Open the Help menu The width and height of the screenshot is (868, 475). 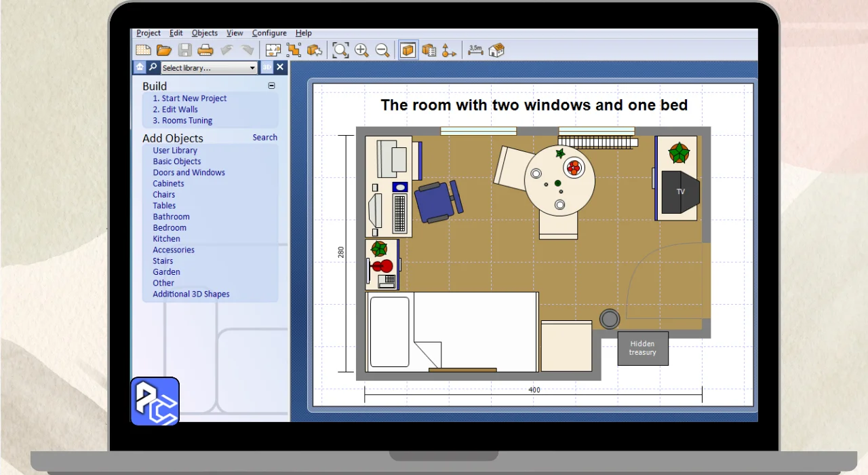pyautogui.click(x=304, y=33)
